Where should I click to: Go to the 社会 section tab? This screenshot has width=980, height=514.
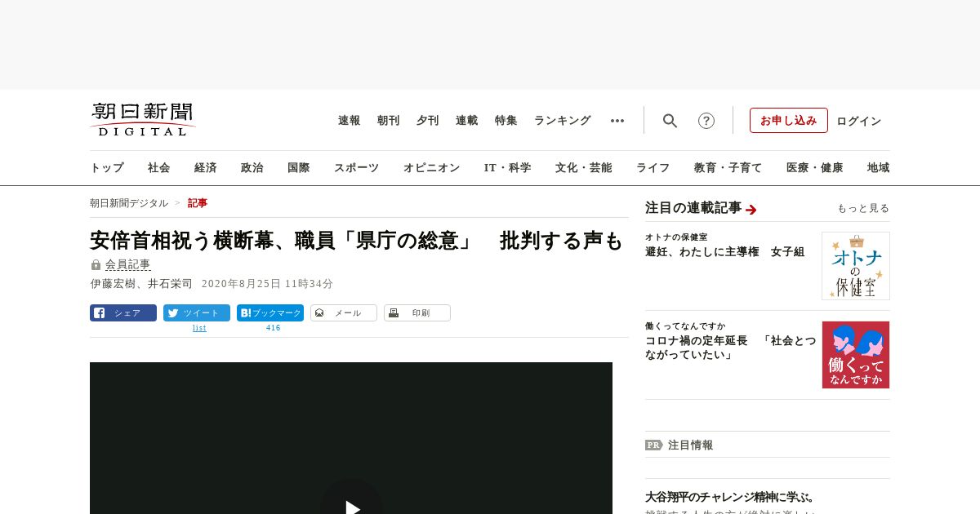click(159, 168)
